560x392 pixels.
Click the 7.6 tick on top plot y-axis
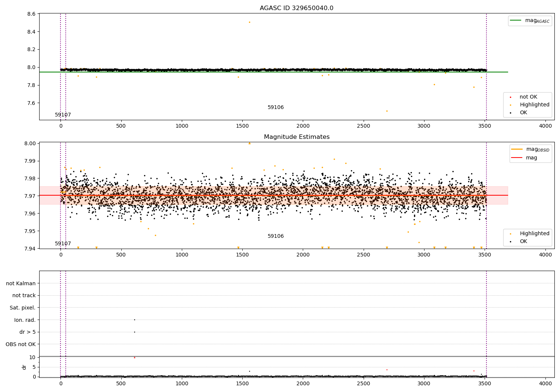31,103
